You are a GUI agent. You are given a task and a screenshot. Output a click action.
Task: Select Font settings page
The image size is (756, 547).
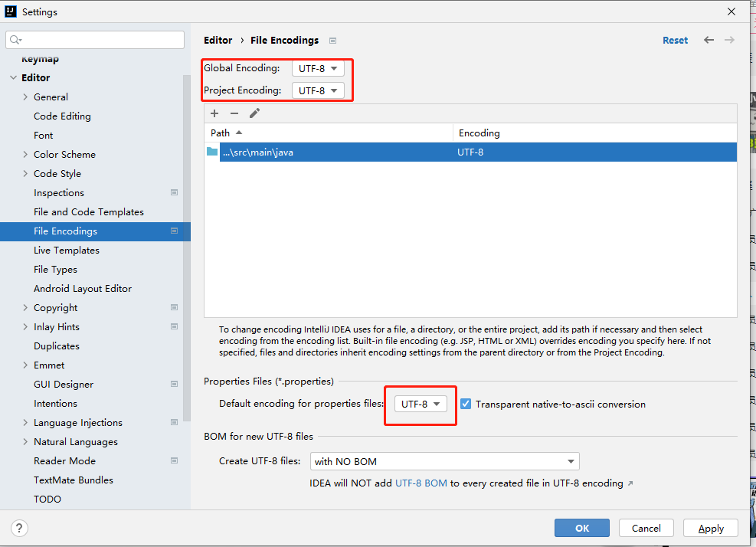[44, 136]
